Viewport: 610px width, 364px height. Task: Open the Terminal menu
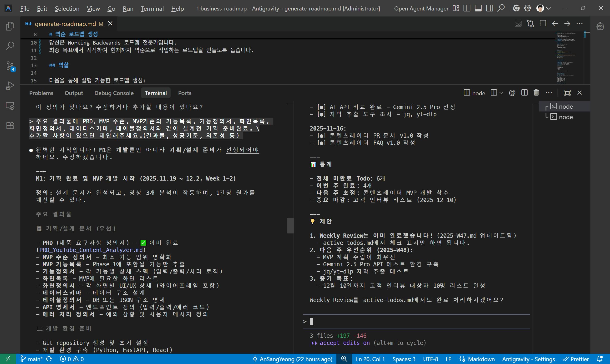pos(152,8)
